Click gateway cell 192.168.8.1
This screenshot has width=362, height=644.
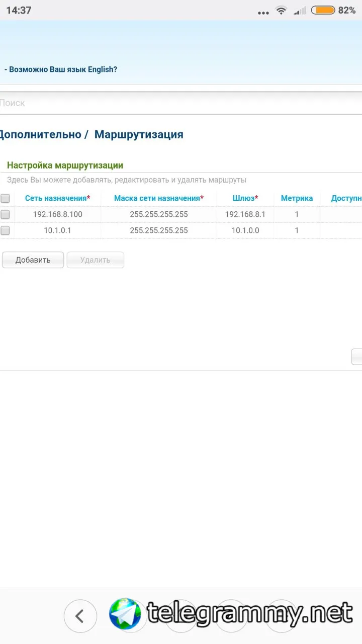coord(245,214)
